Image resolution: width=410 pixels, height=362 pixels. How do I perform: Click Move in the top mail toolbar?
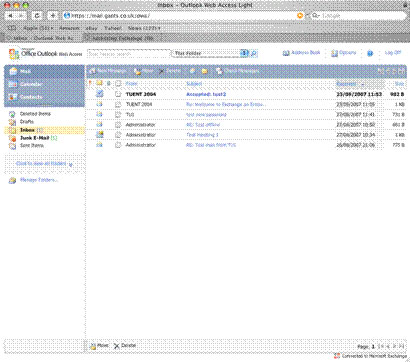click(x=144, y=71)
